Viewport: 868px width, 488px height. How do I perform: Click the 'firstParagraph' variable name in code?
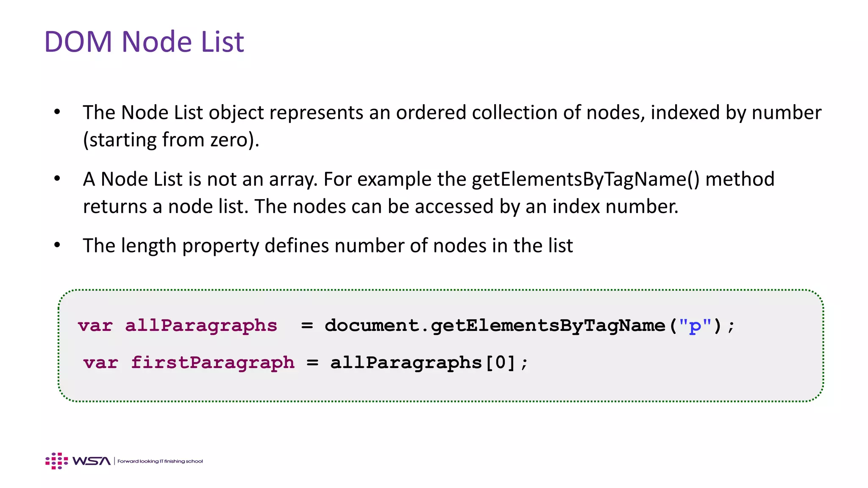(x=213, y=363)
